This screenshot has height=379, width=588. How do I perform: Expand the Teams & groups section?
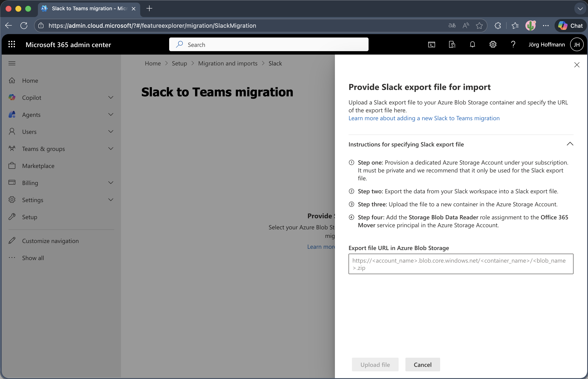(111, 148)
